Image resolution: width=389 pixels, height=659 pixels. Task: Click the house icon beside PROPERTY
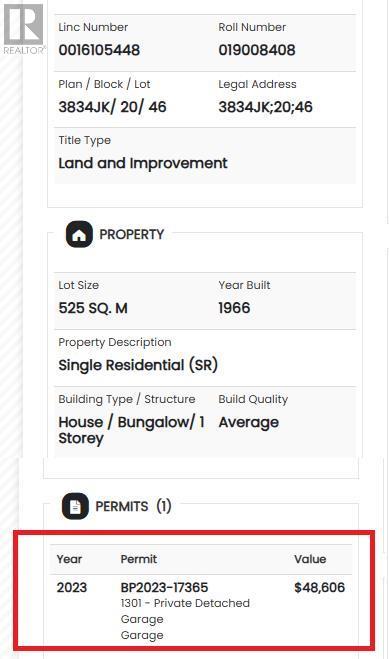point(79,234)
